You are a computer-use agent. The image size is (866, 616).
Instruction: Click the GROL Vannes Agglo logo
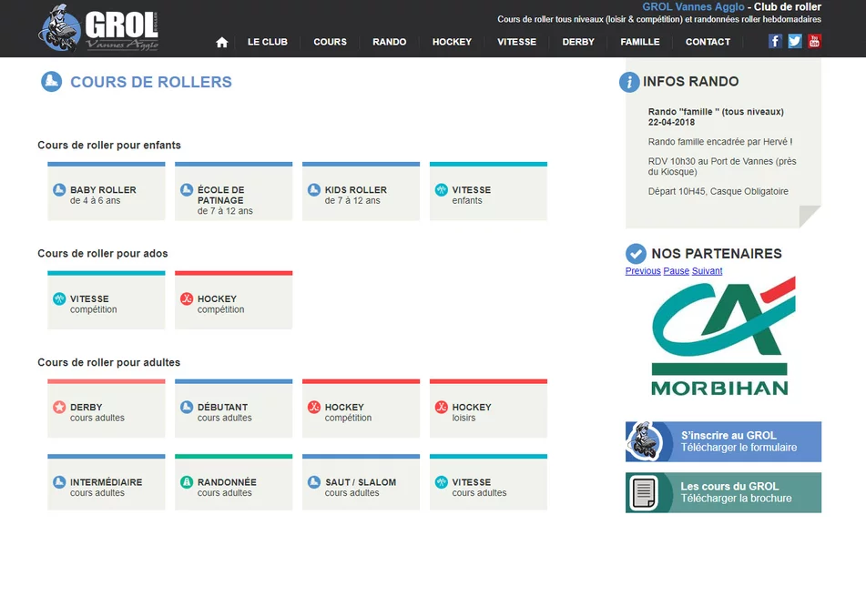point(99,29)
